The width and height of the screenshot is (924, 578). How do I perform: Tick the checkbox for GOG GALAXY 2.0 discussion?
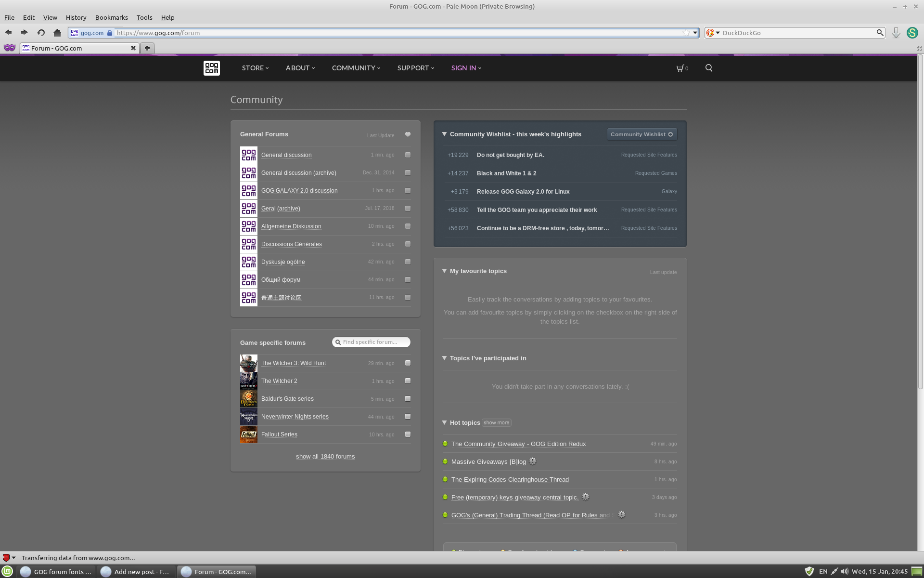408,191
